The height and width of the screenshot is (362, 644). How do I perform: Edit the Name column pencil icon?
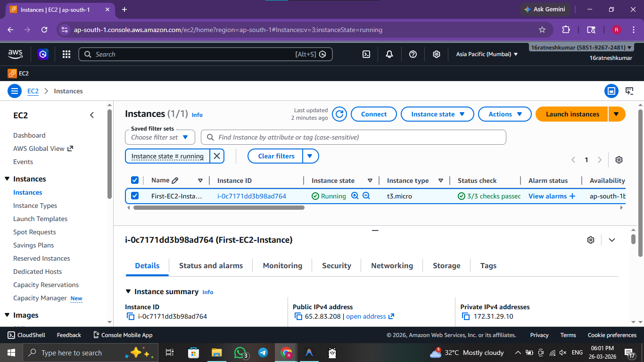coord(175,181)
